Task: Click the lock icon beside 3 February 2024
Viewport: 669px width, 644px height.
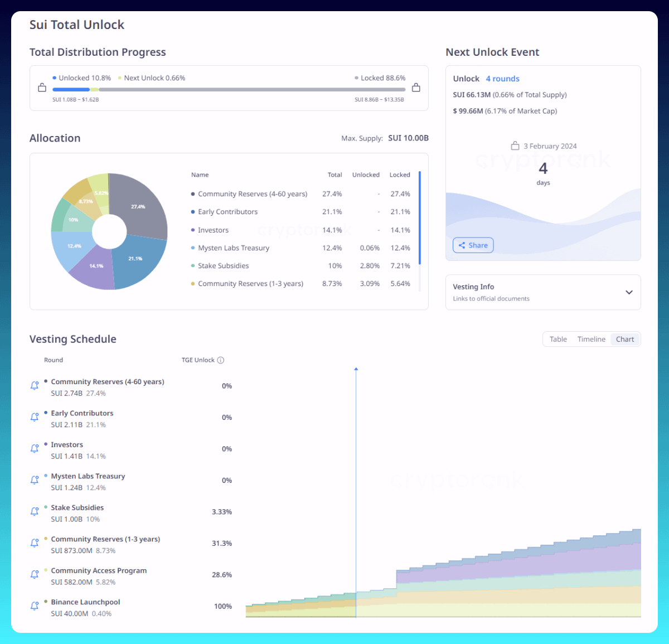Action: pyautogui.click(x=515, y=146)
